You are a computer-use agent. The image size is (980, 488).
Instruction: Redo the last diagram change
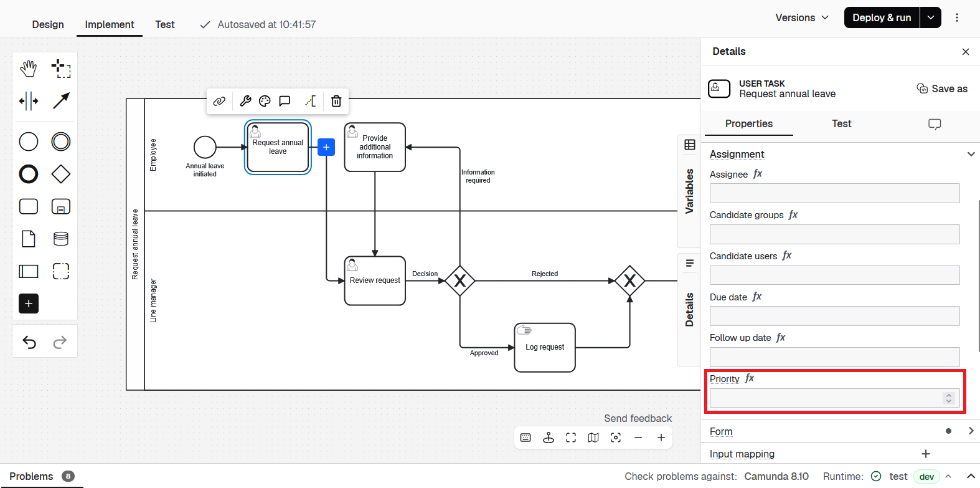[x=60, y=342]
